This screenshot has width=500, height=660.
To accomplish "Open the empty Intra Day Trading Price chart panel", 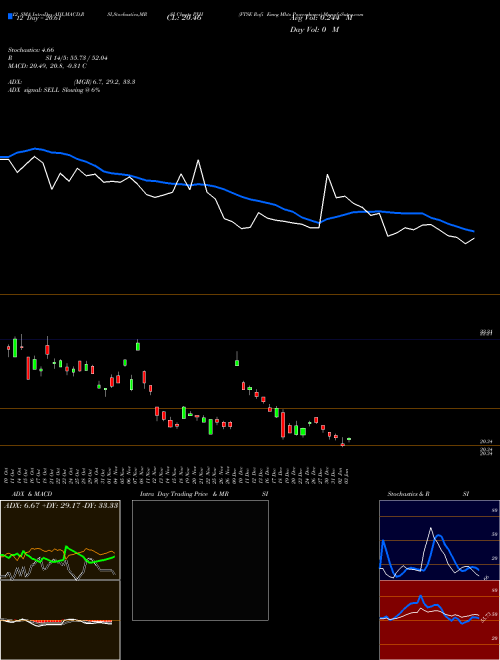I will [x=200, y=560].
